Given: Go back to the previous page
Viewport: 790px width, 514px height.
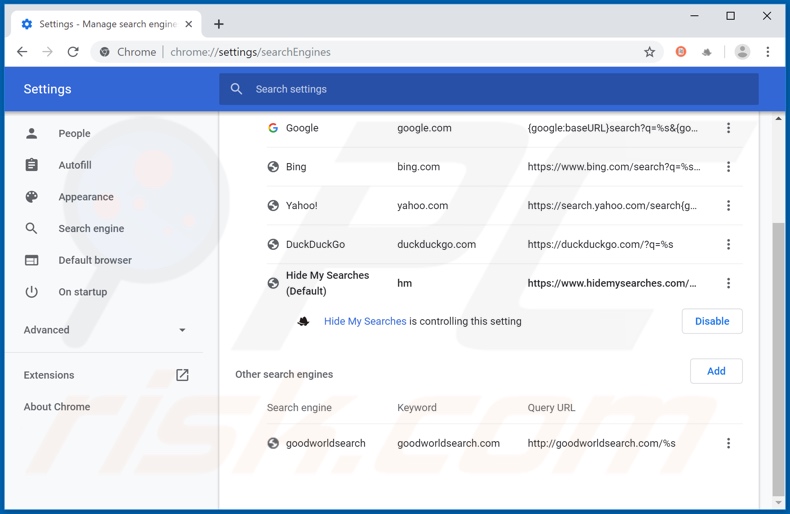Looking at the screenshot, I should pos(22,52).
